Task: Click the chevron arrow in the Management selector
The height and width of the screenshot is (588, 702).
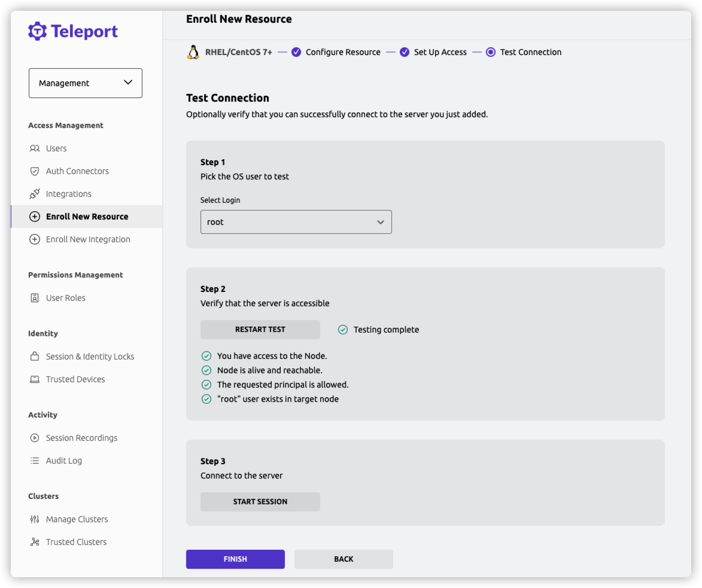Action: click(x=128, y=83)
